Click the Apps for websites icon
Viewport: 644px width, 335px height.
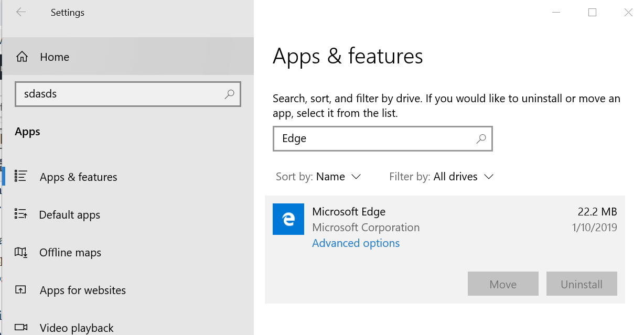pos(21,290)
